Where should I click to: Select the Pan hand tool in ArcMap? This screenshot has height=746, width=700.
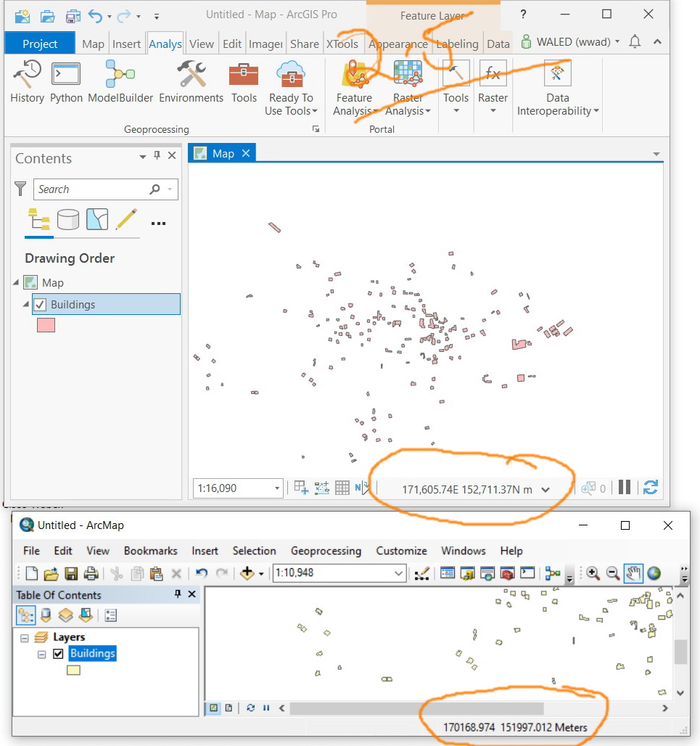633,573
